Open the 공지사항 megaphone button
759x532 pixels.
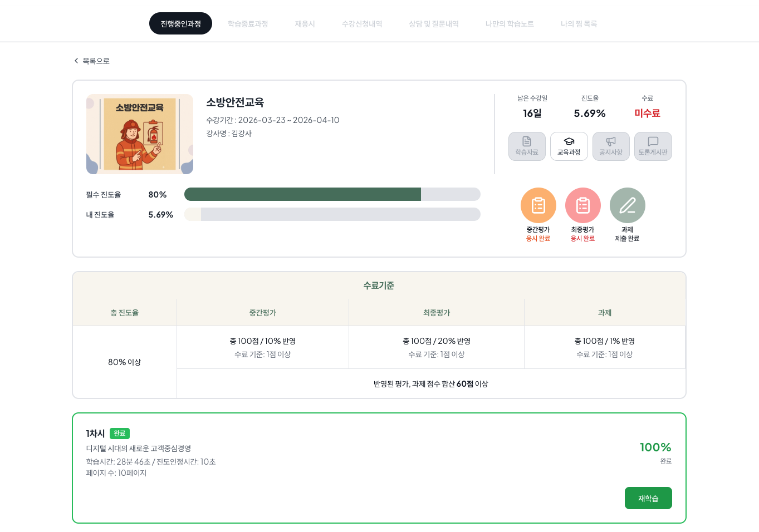pyautogui.click(x=611, y=146)
